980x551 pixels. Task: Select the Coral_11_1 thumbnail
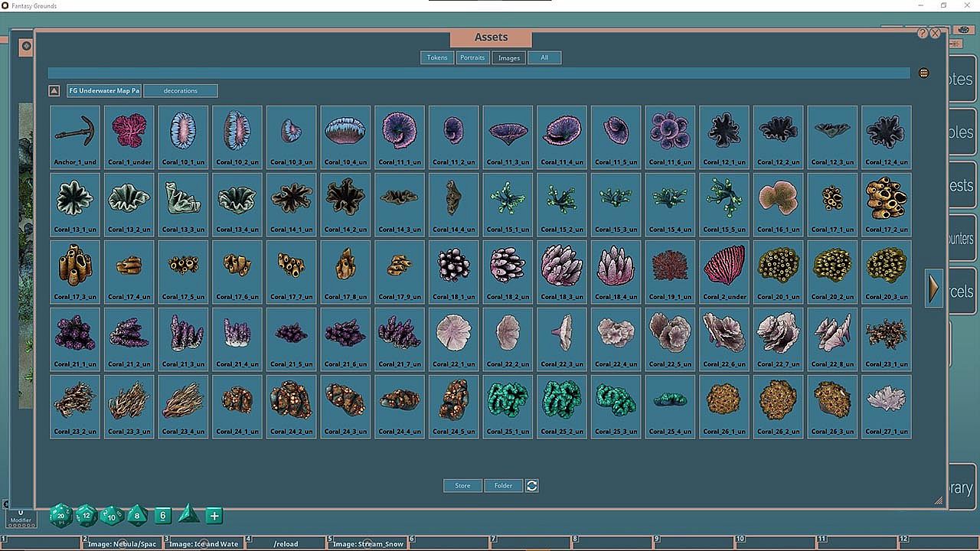pos(400,137)
